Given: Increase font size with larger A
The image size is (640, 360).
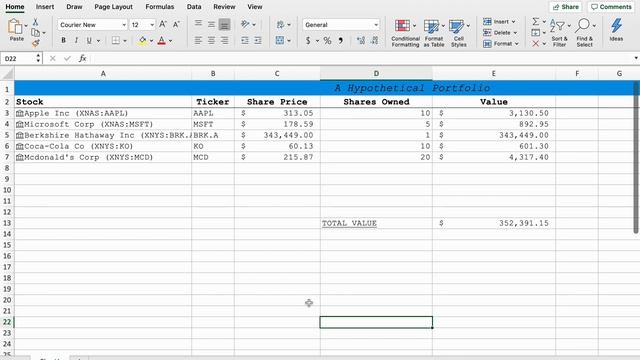Looking at the screenshot, I should [x=163, y=24].
